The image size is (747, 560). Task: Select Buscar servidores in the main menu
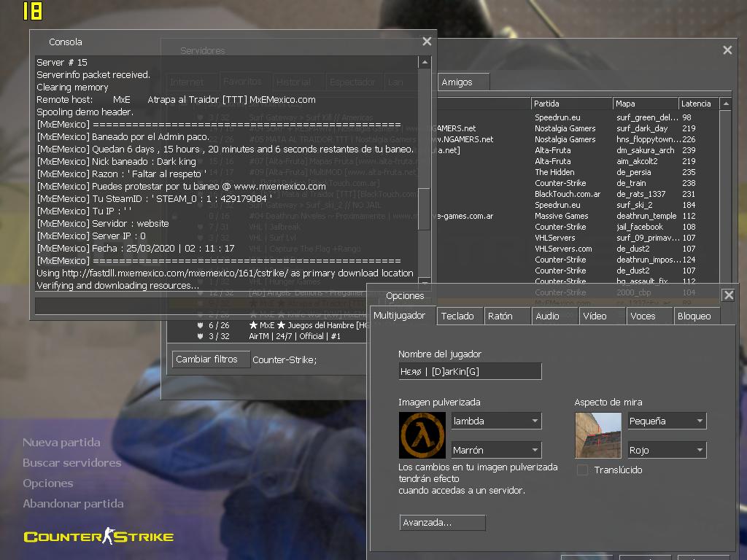[x=72, y=463]
